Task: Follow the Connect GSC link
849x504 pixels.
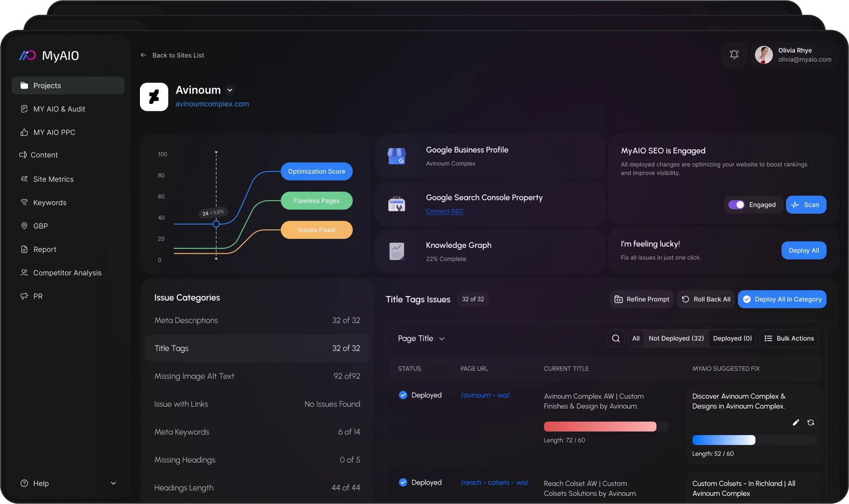Action: coord(445,211)
